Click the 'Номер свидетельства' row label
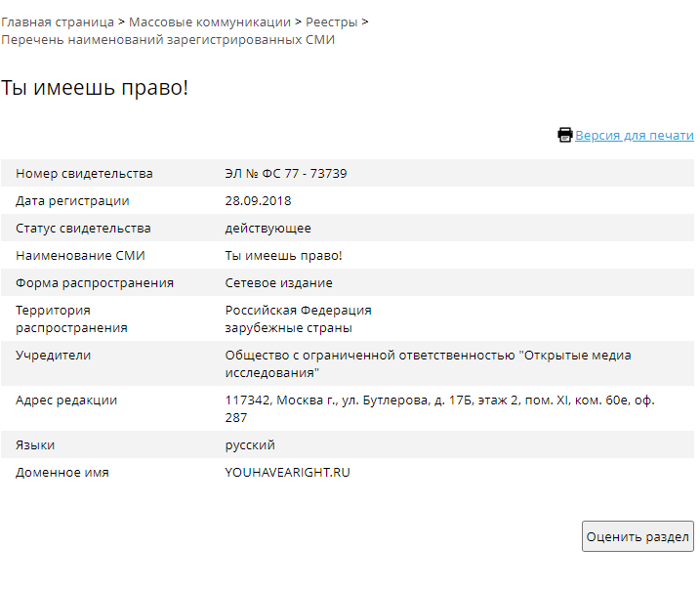Image resolution: width=700 pixels, height=590 pixels. pyautogui.click(x=84, y=174)
